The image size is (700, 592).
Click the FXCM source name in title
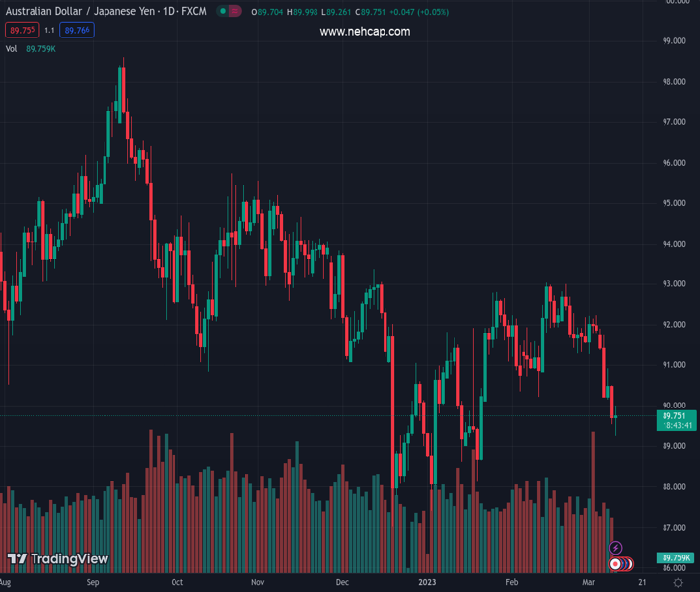click(194, 12)
